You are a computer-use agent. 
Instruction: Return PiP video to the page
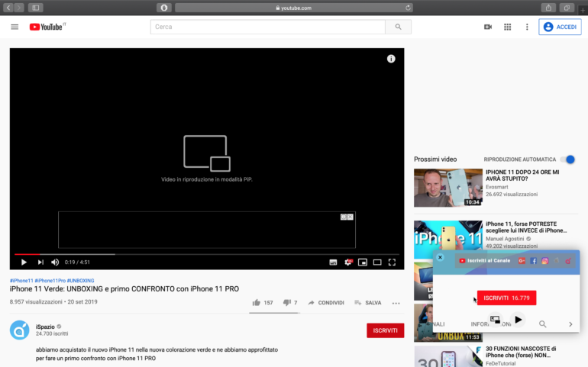495,320
